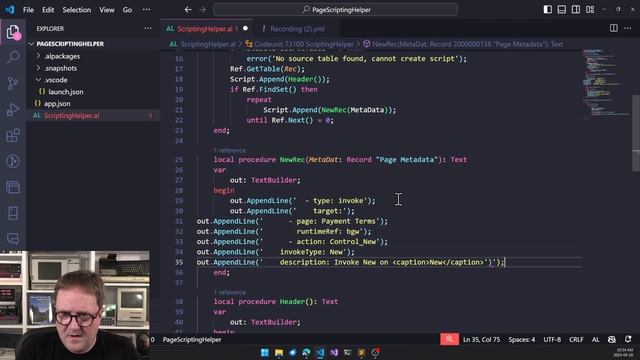
Task: Click the code minimap
Action: pyautogui.click(x=607, y=84)
